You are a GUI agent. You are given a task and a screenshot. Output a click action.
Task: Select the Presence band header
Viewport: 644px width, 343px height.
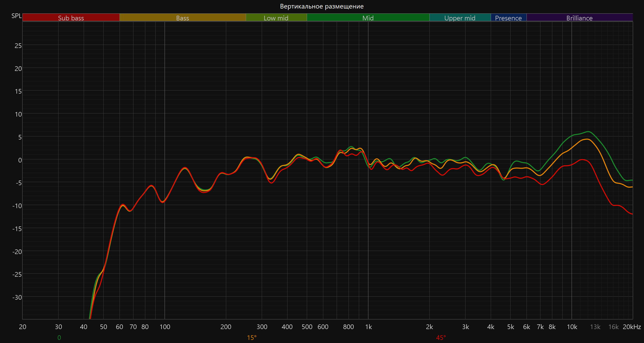tap(508, 18)
